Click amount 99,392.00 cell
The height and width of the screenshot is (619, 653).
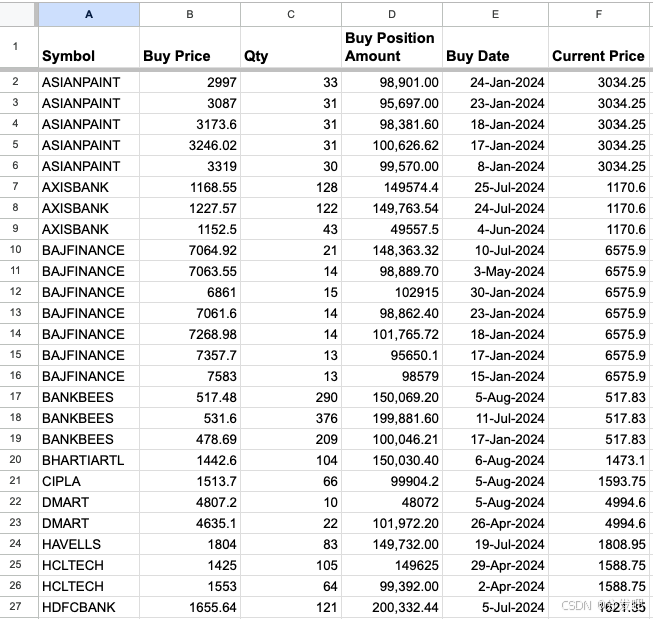tap(392, 586)
